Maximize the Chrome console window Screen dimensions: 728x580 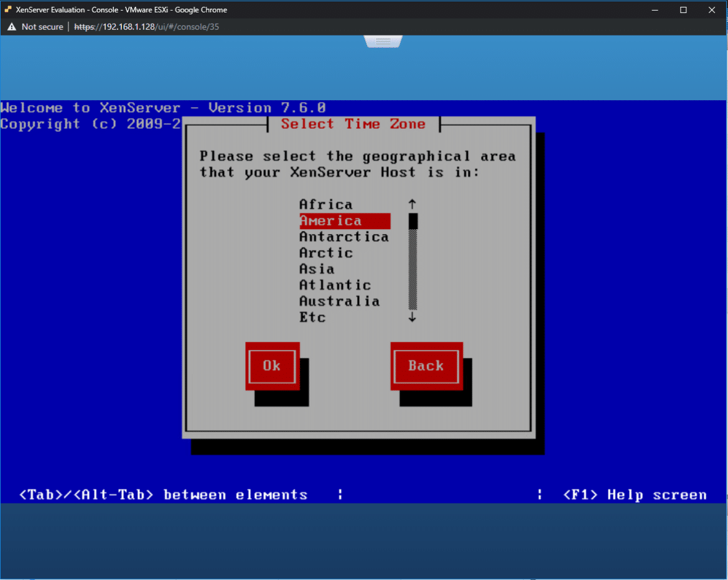coord(683,10)
